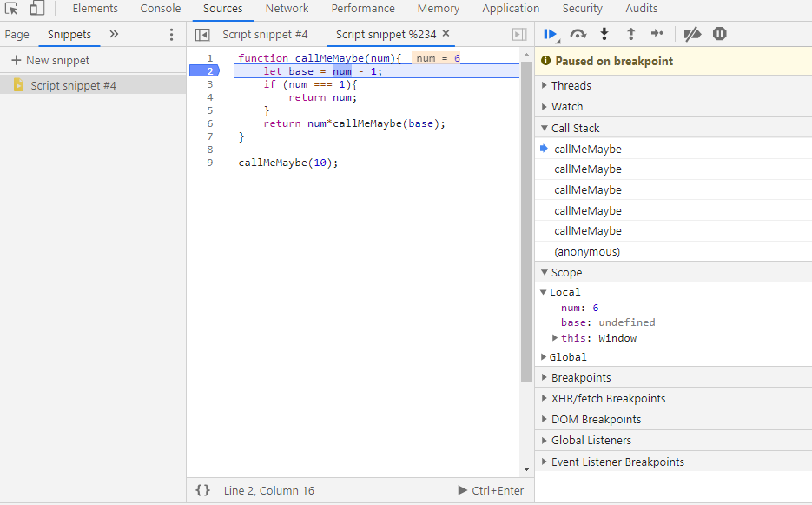Pretty print the code with braces icon
This screenshot has height=505, width=812.
click(x=203, y=490)
